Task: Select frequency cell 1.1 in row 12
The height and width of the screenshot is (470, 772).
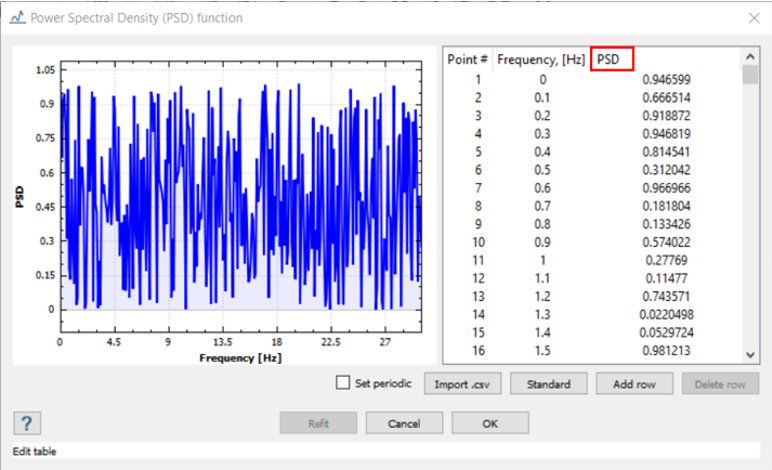Action: (541, 279)
